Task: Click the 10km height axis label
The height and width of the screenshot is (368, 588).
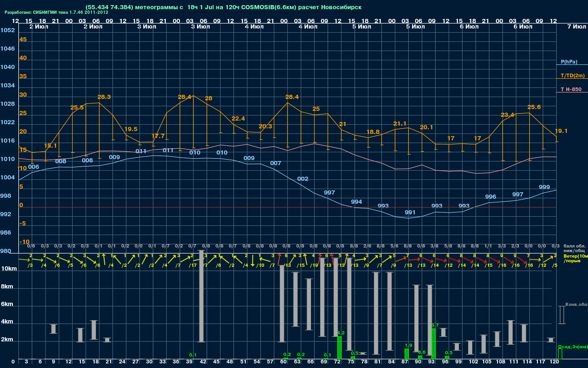Action: click(8, 268)
